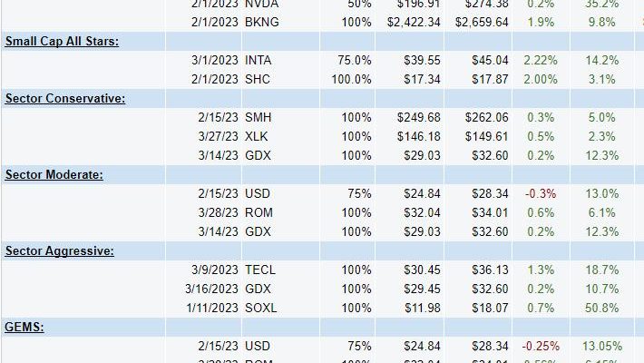The width and height of the screenshot is (644, 363).
Task: Open the Sector Aggressive heading link
Action: coord(60,250)
